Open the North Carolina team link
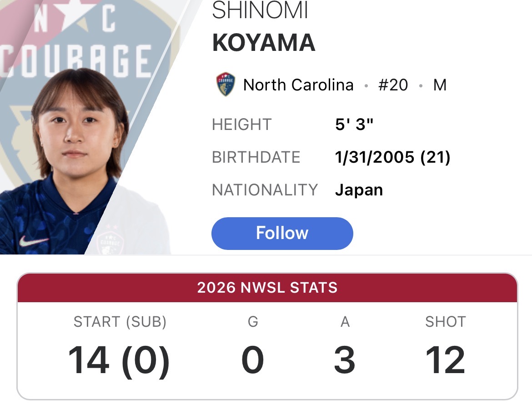This screenshot has height=414, width=532. (298, 85)
